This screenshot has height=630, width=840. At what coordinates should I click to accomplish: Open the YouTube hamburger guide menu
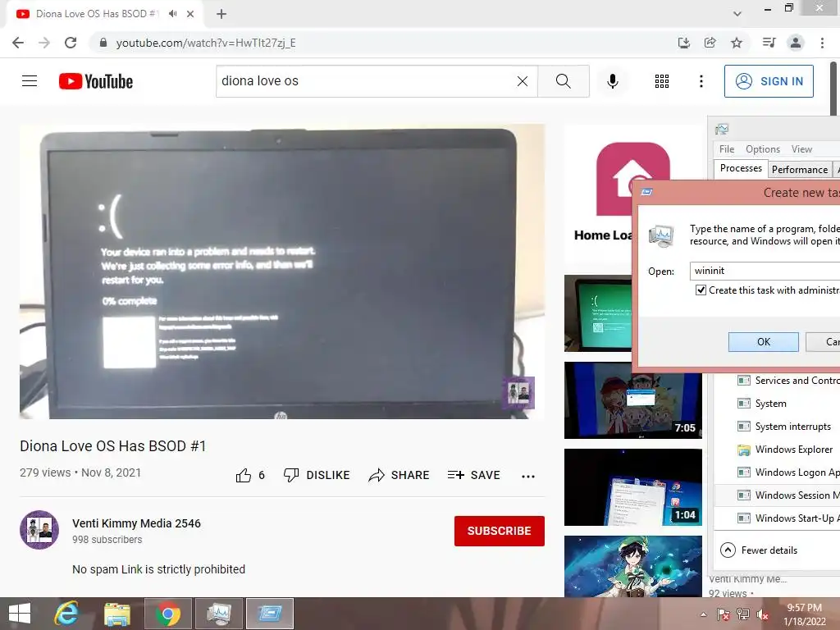click(x=30, y=81)
